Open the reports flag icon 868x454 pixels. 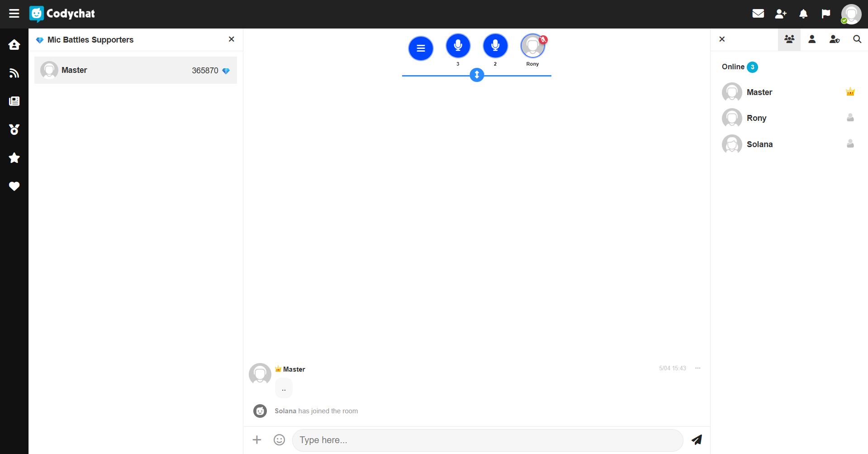click(826, 14)
